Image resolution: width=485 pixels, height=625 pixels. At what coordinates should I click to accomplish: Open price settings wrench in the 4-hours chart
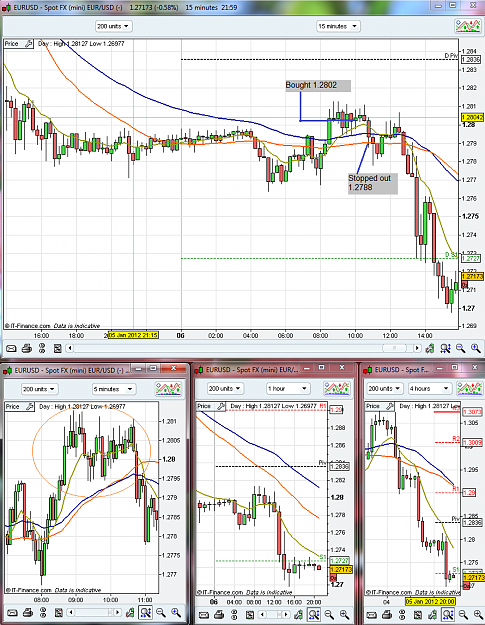[x=390, y=407]
